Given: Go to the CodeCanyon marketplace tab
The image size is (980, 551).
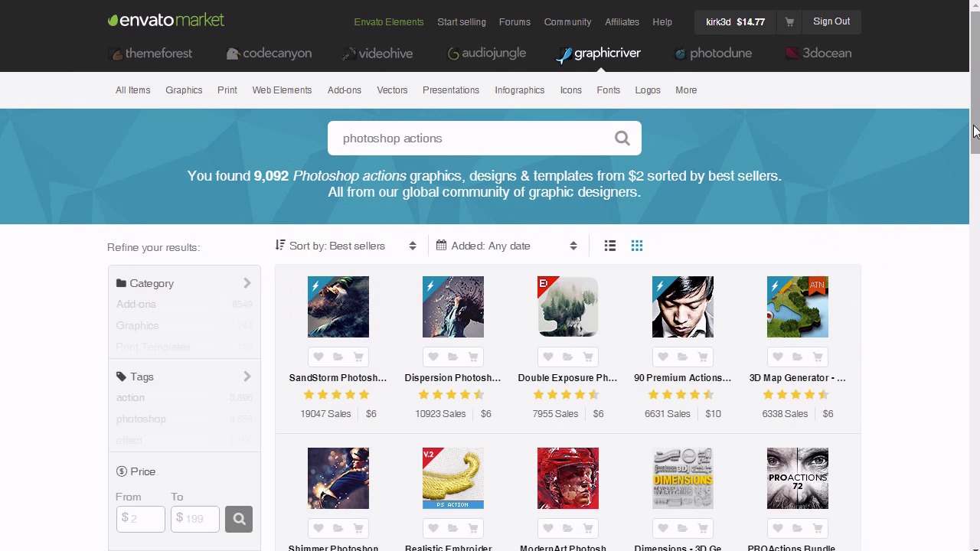Looking at the screenshot, I should [x=269, y=54].
